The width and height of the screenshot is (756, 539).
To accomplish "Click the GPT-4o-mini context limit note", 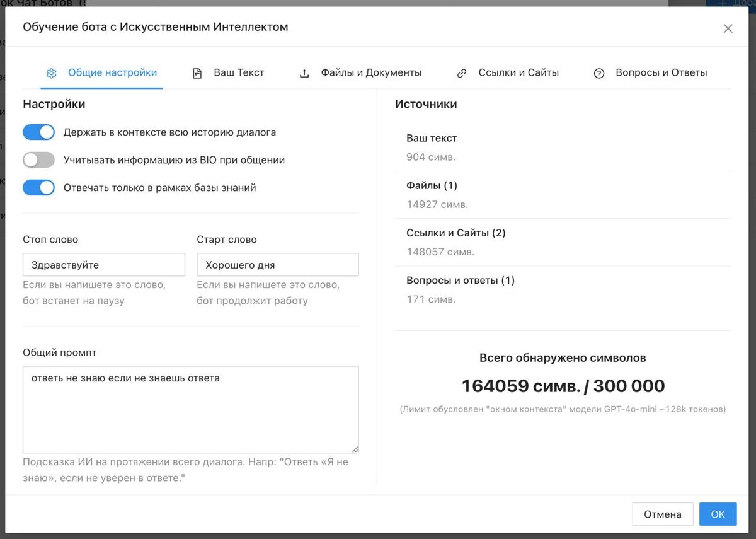I will [563, 410].
